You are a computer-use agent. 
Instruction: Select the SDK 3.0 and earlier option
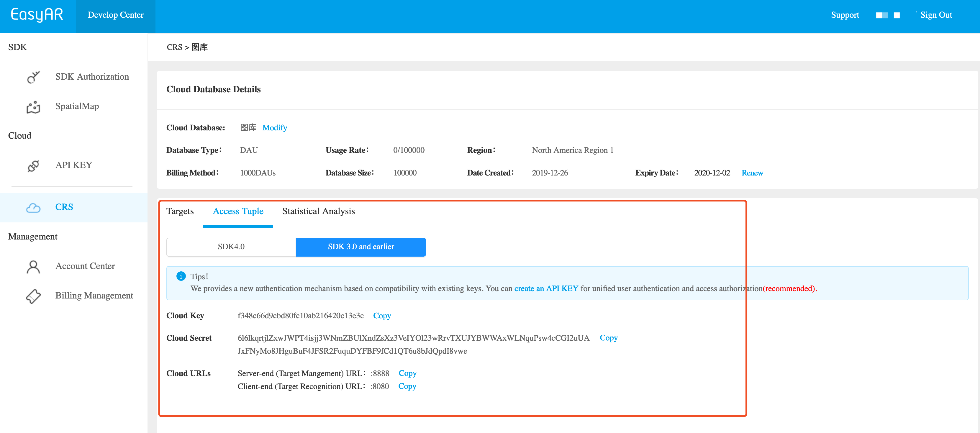pyautogui.click(x=361, y=247)
